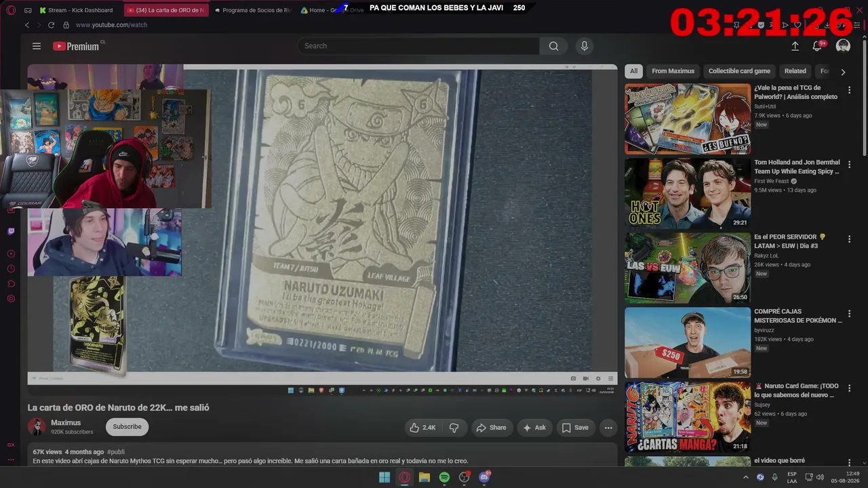Toggle the taskbar microphone tray icon
The width and height of the screenshot is (868, 488).
[x=774, y=477]
